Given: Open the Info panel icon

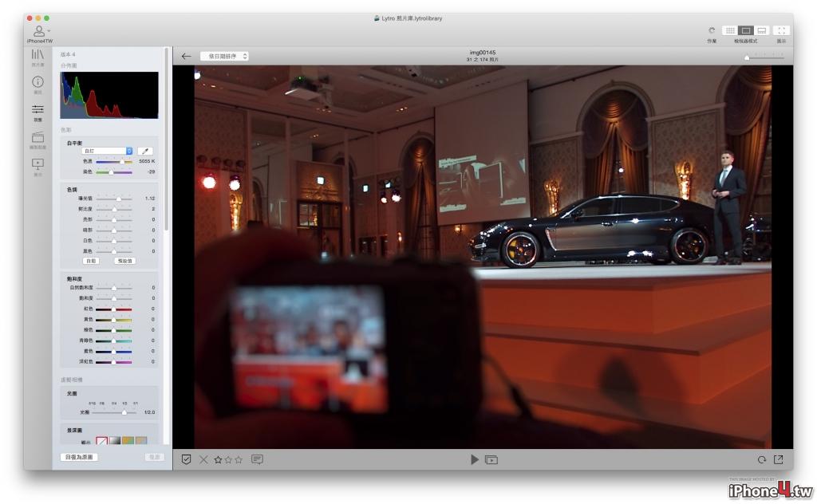Looking at the screenshot, I should click(x=37, y=82).
